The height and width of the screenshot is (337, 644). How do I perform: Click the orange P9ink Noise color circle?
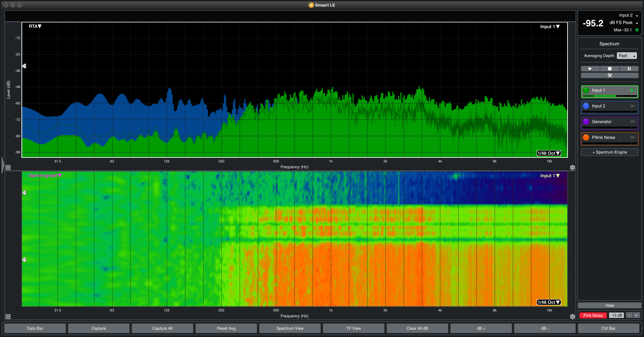pyautogui.click(x=586, y=137)
